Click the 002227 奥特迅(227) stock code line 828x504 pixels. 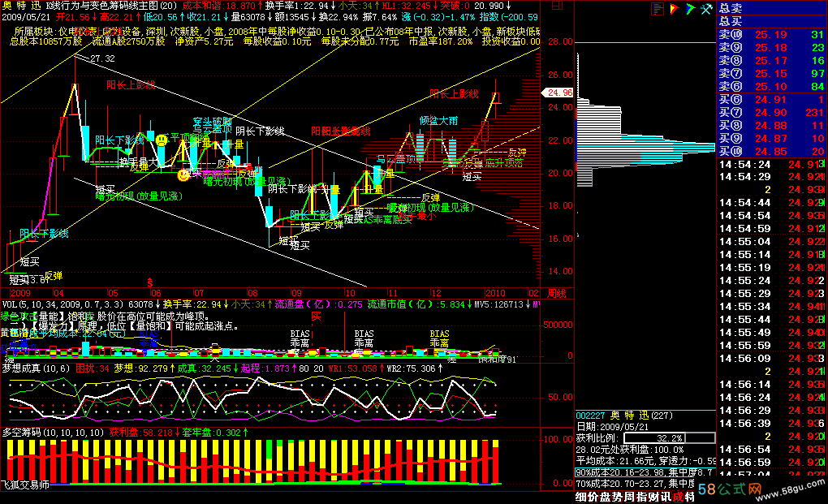(x=624, y=416)
